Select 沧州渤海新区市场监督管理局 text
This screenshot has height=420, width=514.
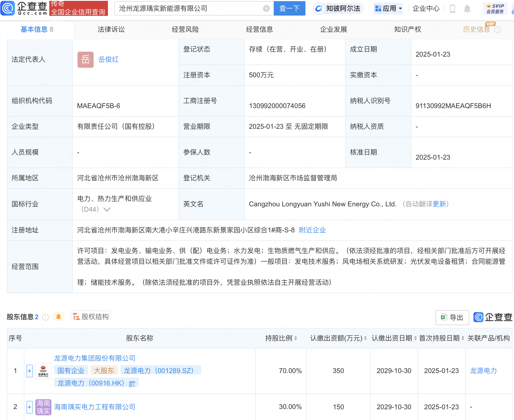tap(293, 178)
